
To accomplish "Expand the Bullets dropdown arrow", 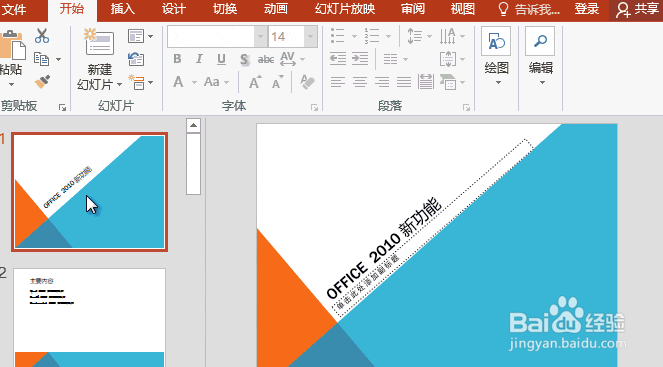I will click(354, 36).
